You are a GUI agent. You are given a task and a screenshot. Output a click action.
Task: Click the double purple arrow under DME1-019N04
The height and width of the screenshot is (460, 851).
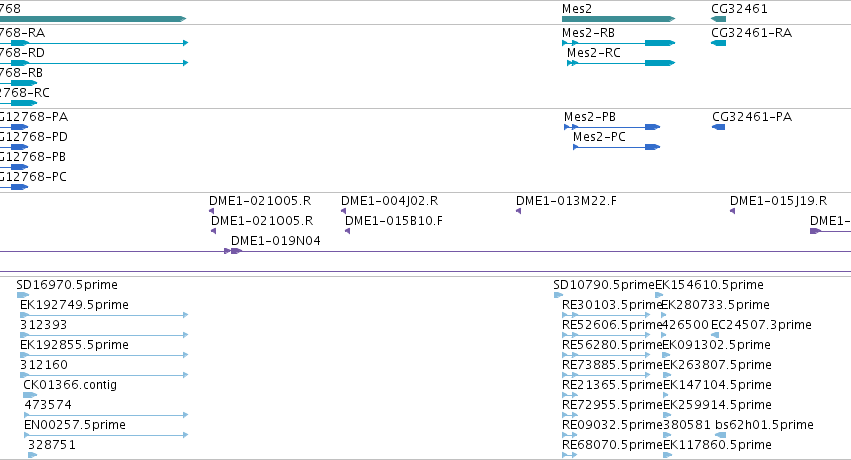[x=233, y=251]
